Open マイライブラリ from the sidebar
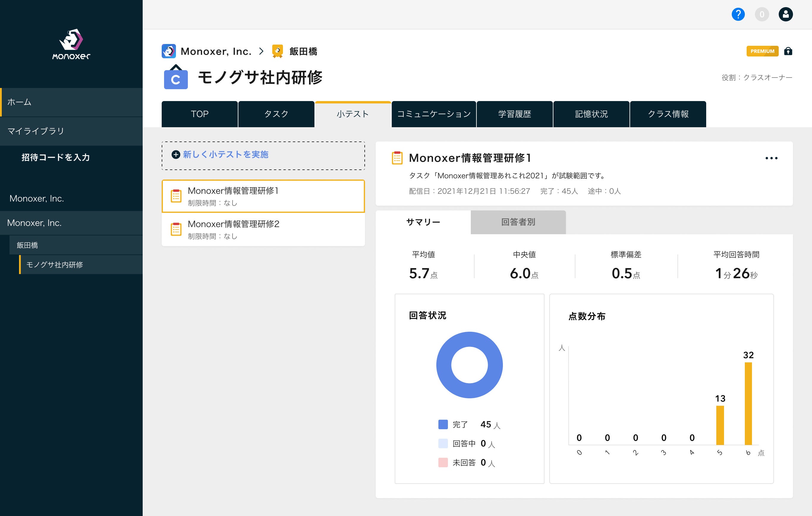 [36, 131]
